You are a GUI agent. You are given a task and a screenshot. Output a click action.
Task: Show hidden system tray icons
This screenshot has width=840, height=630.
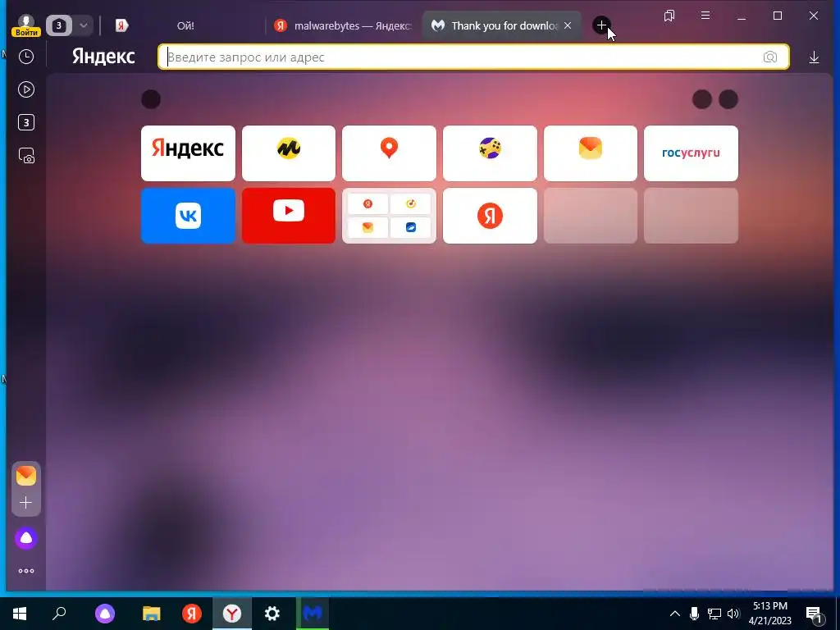675,614
